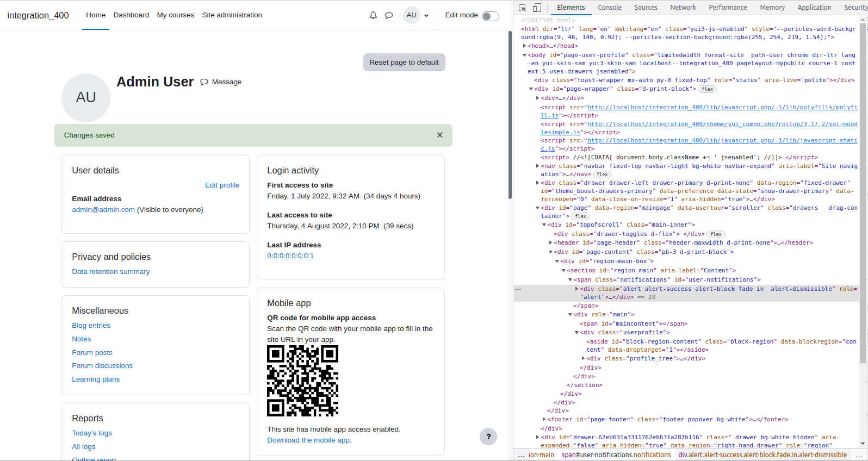The image size is (868, 461).
Task: Open the Blog entries link
Action: [x=91, y=326]
